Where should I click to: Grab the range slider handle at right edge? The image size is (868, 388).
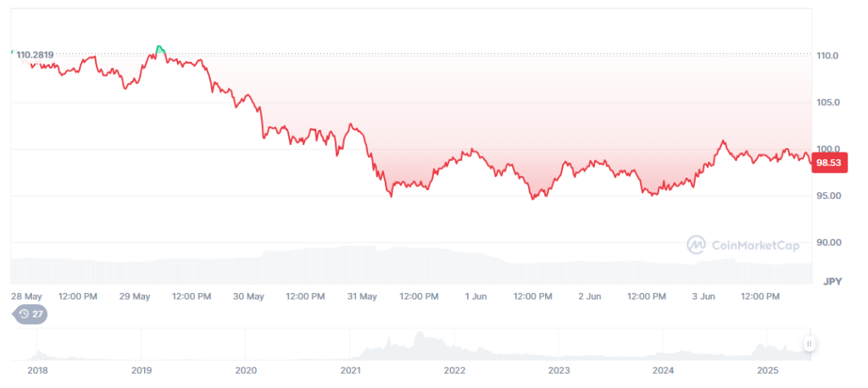(810, 343)
